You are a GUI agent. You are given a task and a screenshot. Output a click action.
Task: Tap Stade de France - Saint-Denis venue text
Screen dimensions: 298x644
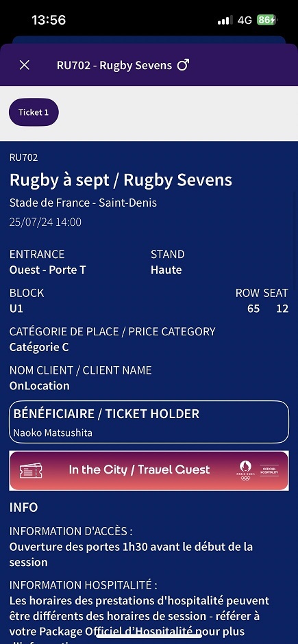point(83,203)
